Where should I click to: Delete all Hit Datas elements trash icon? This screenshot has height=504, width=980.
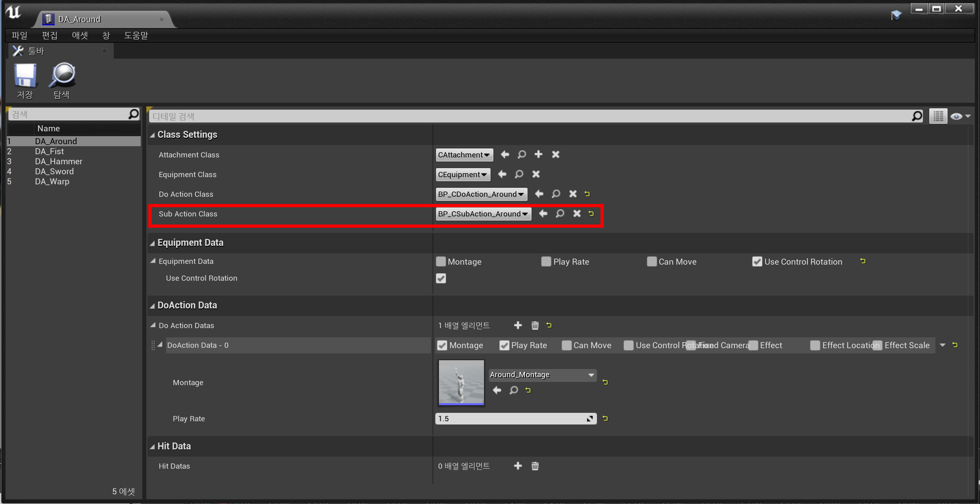pyautogui.click(x=535, y=466)
